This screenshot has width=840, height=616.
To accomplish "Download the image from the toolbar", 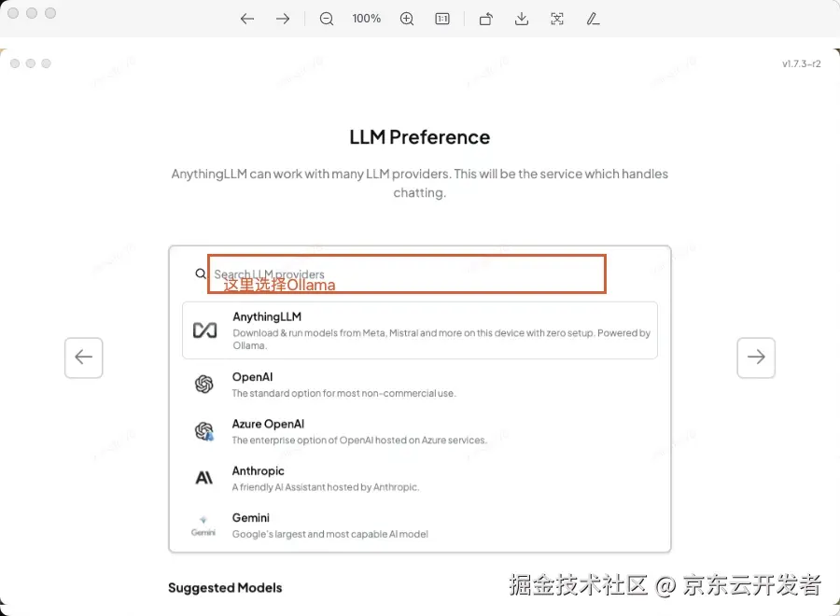I will click(521, 19).
